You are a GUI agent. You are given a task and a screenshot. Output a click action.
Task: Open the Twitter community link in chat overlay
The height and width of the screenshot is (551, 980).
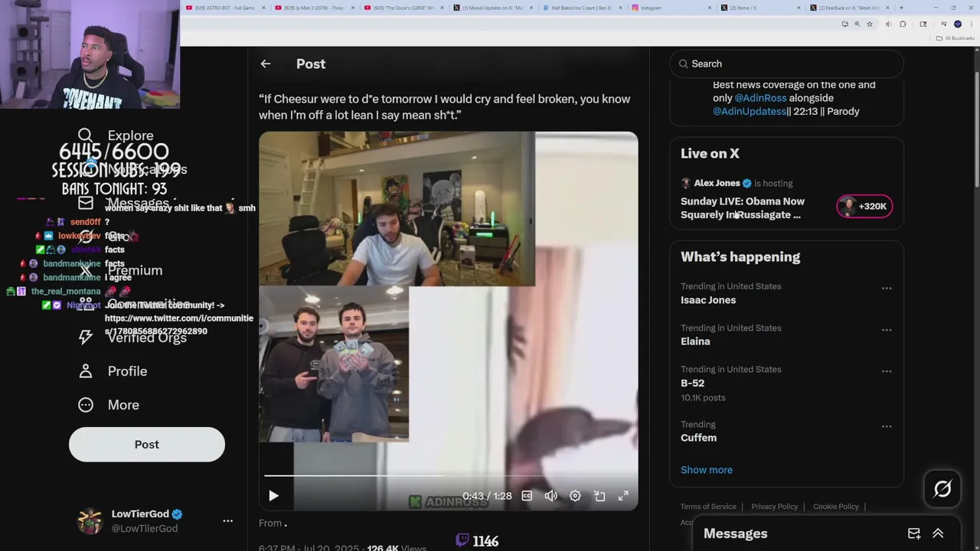[178, 325]
